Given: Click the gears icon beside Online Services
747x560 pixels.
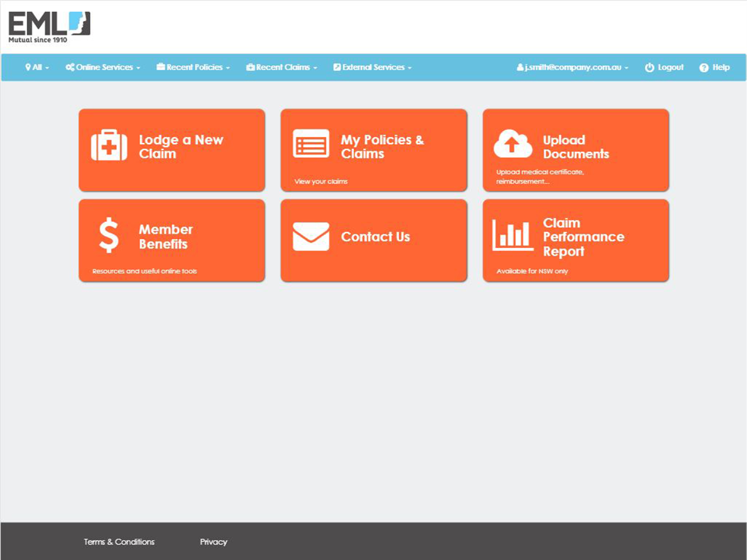Looking at the screenshot, I should [x=70, y=67].
